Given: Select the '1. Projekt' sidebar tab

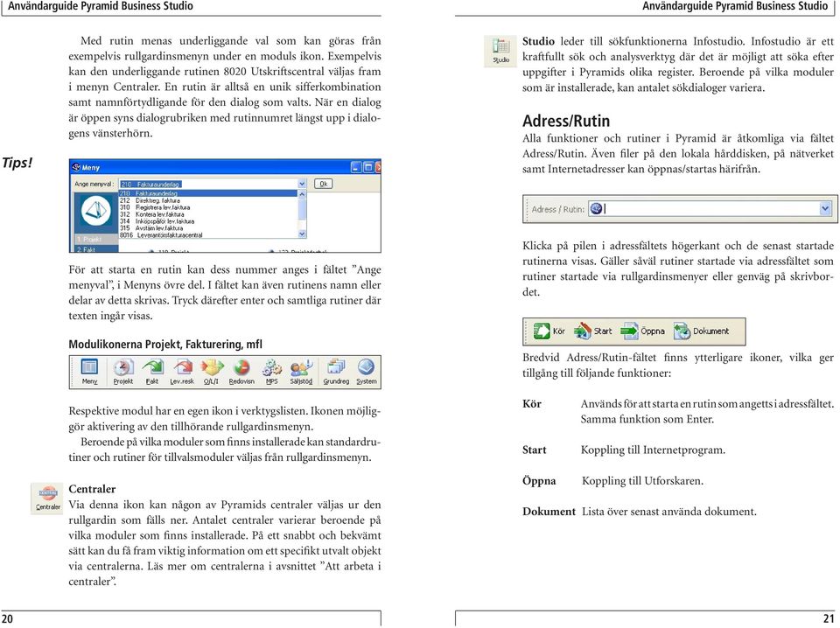Looking at the screenshot, I should [94, 240].
